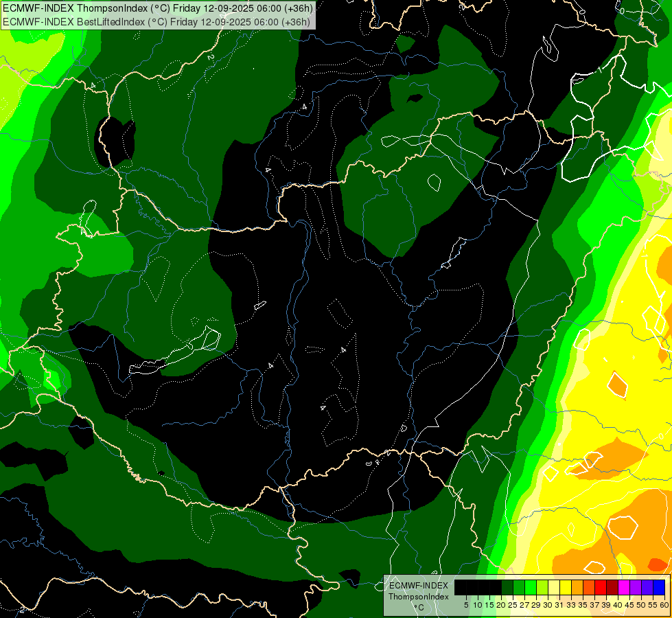Pick the purple 45–50 legend swatch
Image resolution: width=672 pixels, height=618 pixels.
tap(636, 587)
